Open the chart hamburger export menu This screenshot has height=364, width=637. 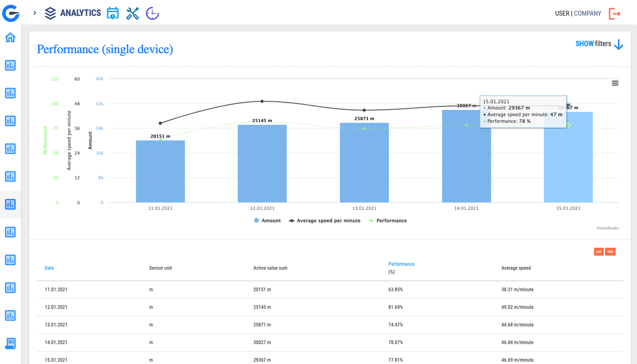pyautogui.click(x=615, y=83)
